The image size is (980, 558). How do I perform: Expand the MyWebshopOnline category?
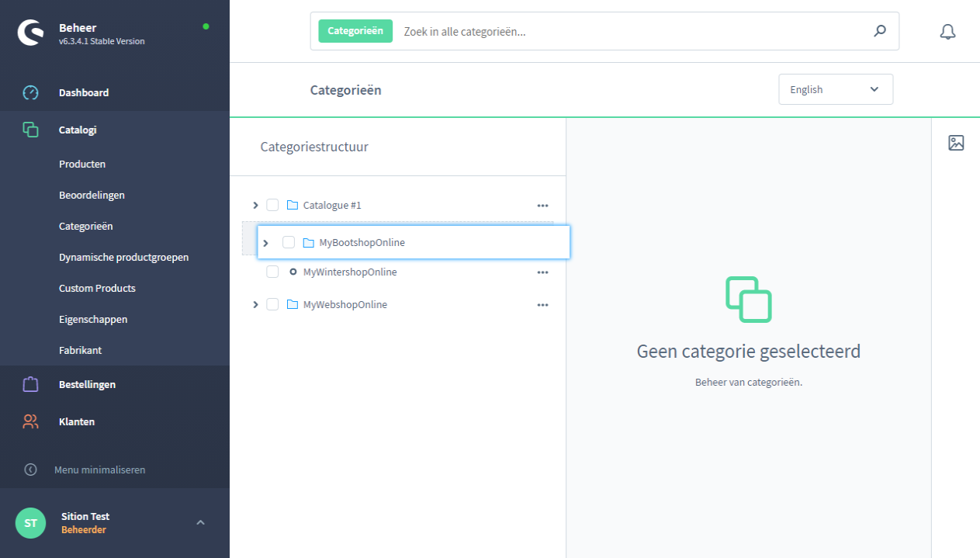(255, 305)
